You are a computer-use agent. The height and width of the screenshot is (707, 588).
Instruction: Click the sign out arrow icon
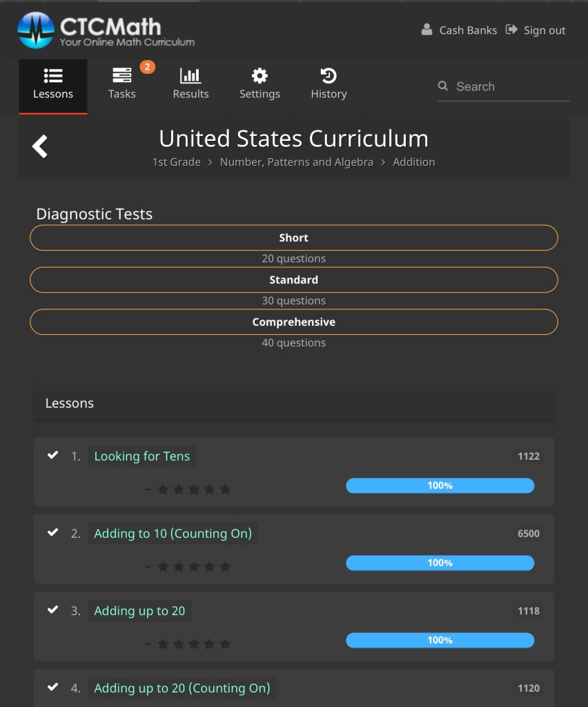[511, 30]
